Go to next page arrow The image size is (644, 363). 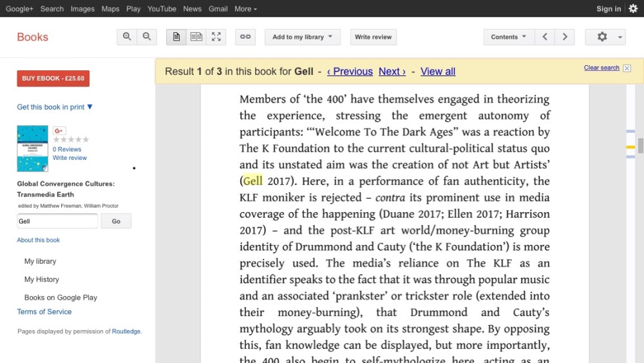565,37
